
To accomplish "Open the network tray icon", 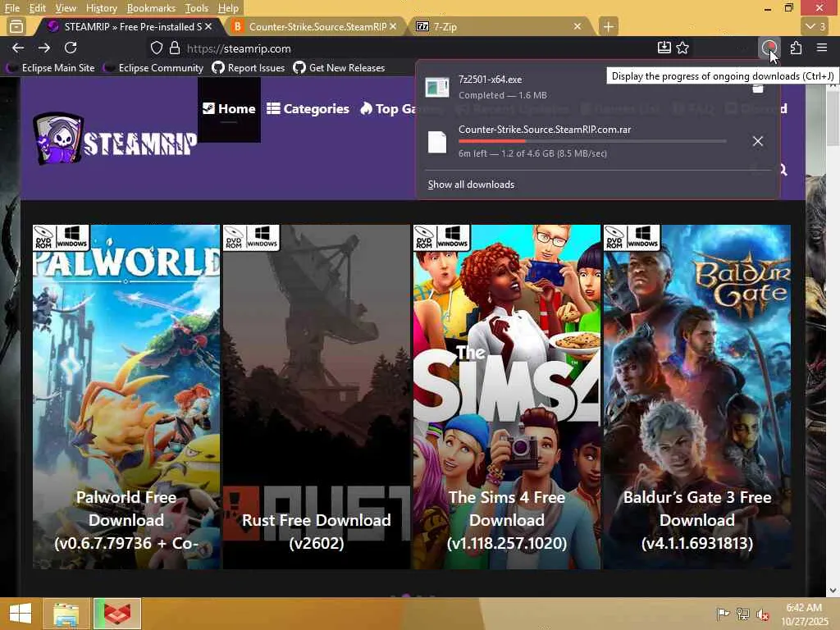I will (742, 614).
